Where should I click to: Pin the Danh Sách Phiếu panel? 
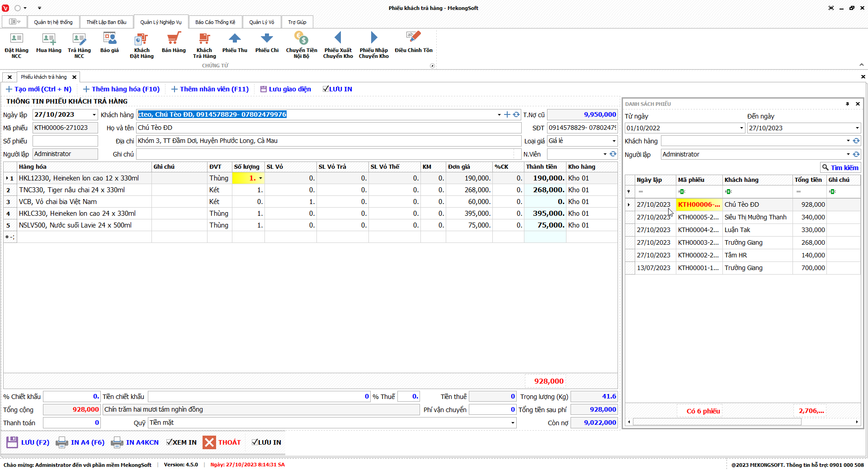847,104
